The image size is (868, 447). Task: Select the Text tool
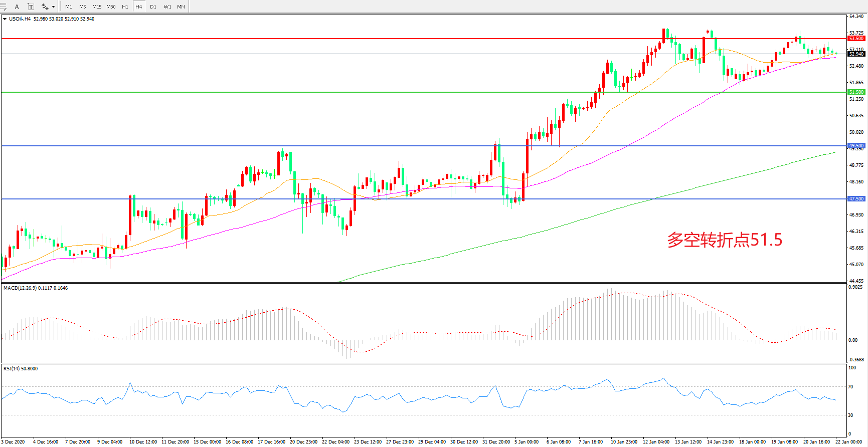(x=17, y=7)
